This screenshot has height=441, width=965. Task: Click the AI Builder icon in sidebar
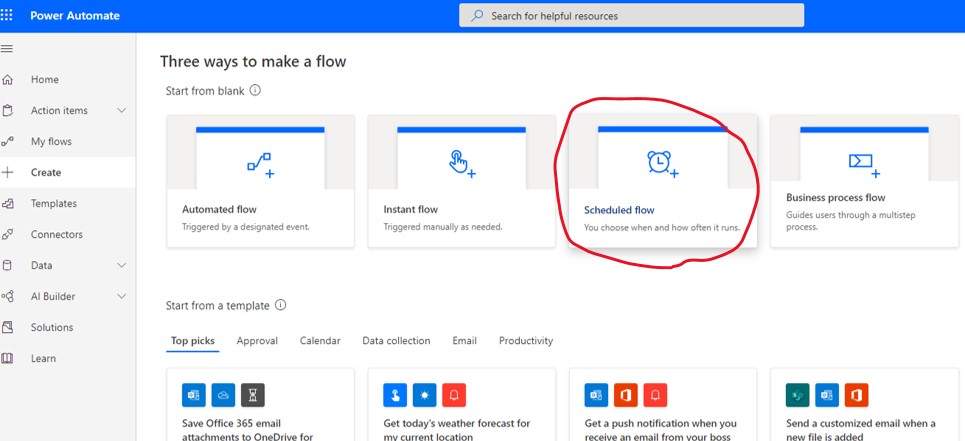7,296
